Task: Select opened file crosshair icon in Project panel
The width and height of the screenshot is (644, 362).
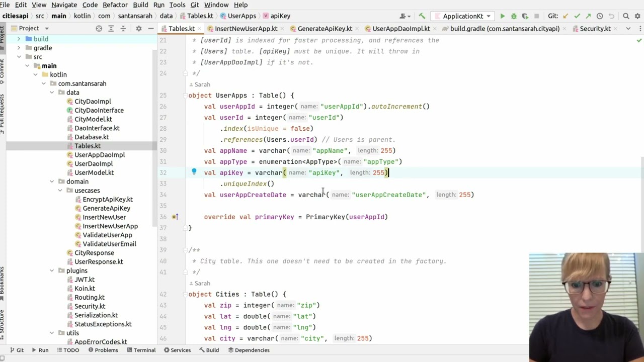Action: [99, 29]
